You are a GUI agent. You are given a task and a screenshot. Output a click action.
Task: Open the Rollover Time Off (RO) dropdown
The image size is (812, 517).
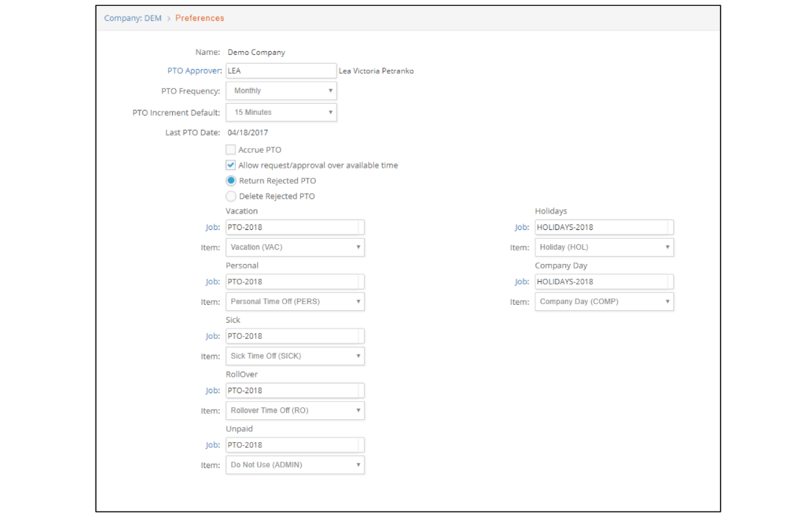coord(294,411)
